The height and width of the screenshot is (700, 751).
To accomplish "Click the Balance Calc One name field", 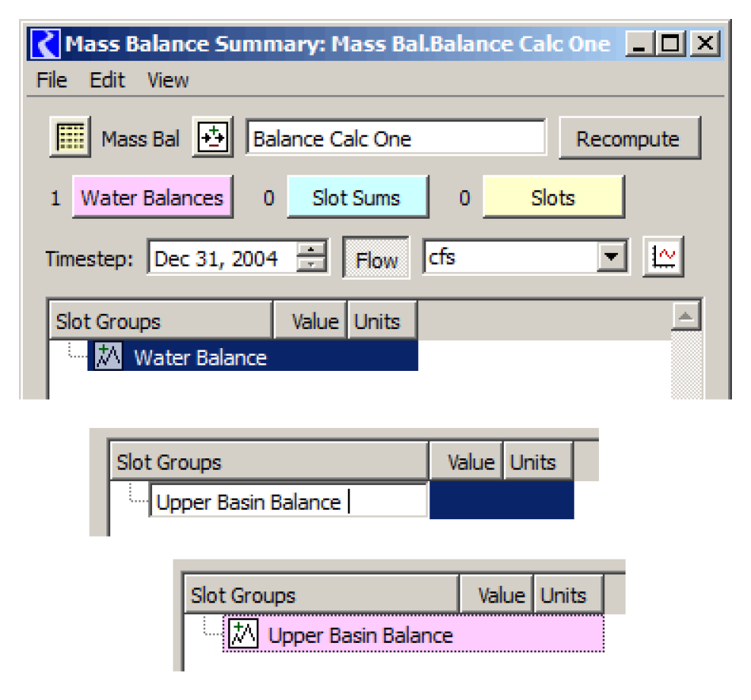I will tap(395, 138).
